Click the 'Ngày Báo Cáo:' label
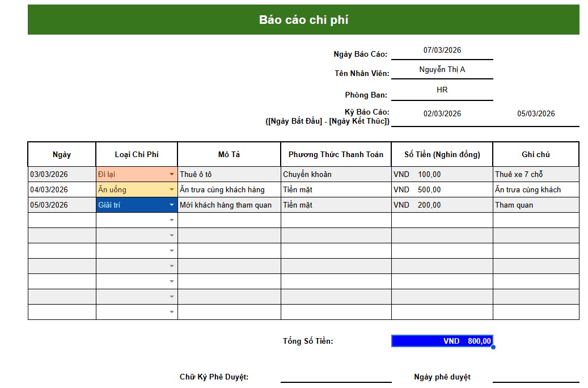 [x=361, y=54]
